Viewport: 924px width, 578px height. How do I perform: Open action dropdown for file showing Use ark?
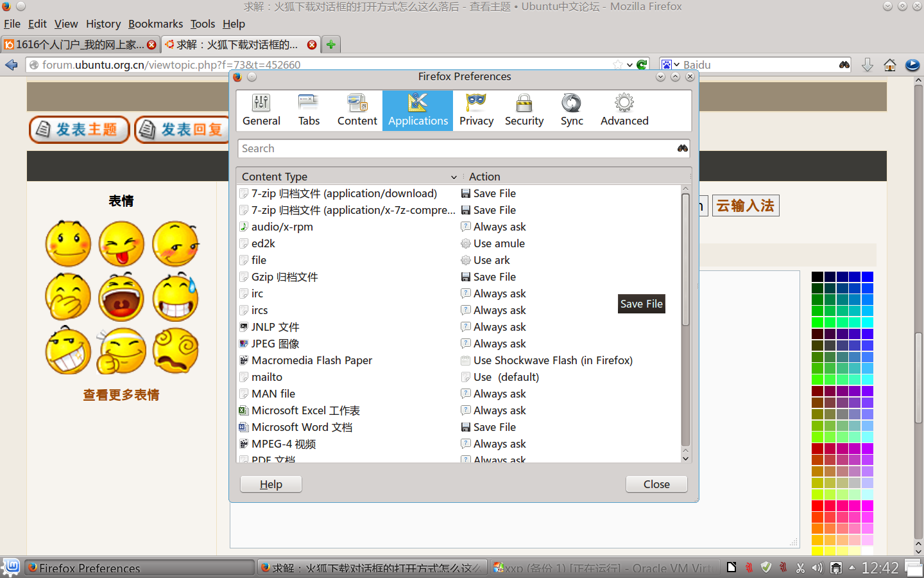click(570, 260)
